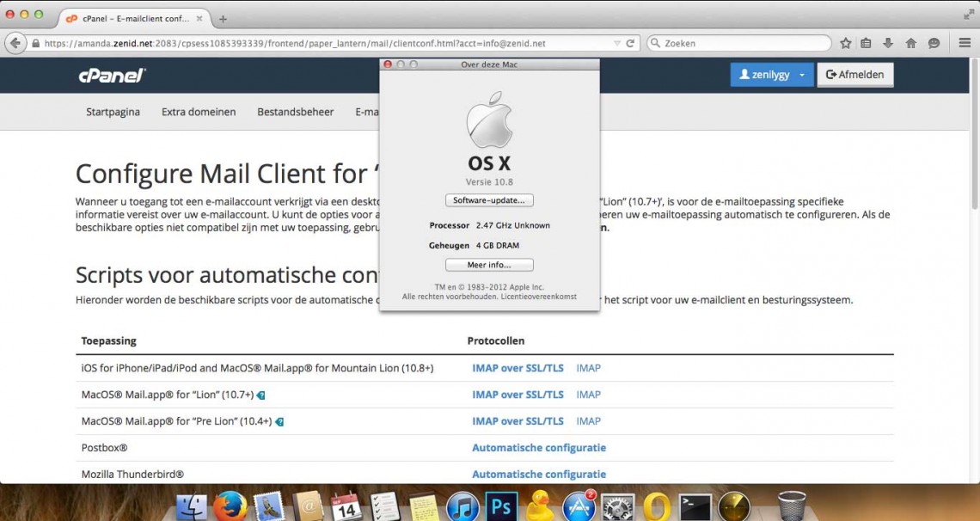
Task: Open the chat smiley icon in toolbar
Action: pyautogui.click(x=934, y=43)
